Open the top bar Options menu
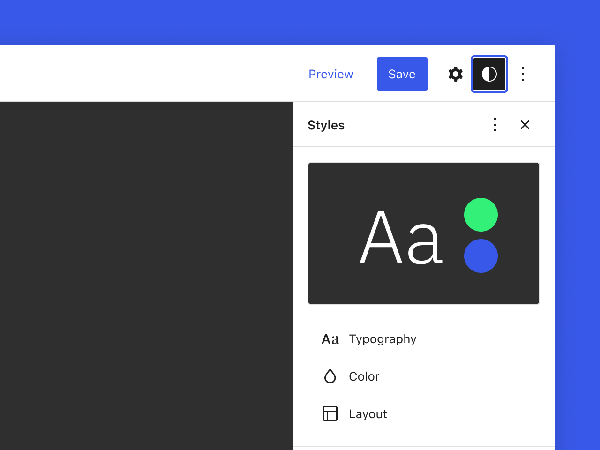 (522, 74)
